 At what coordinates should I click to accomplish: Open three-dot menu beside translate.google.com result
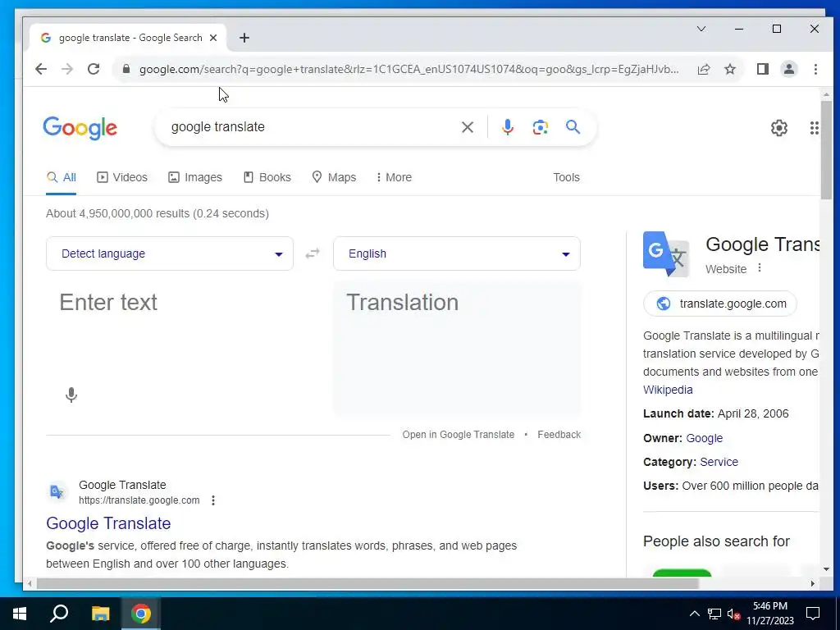(213, 500)
